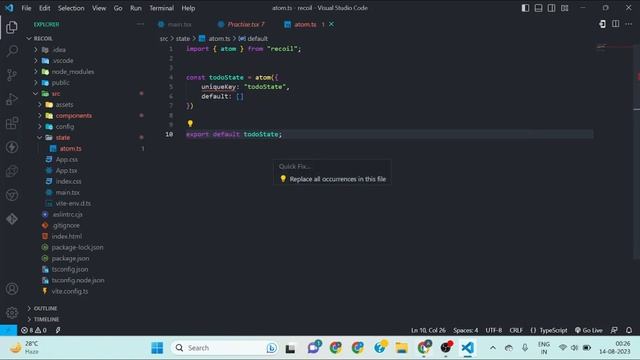Click the Windows taskbar search box
This screenshot has height=360, width=640.
click(224, 348)
